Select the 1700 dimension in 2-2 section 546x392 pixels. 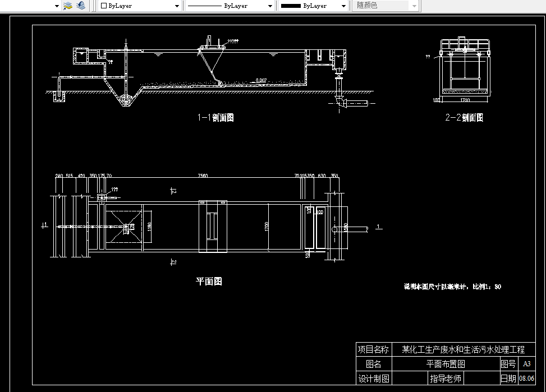point(465,100)
